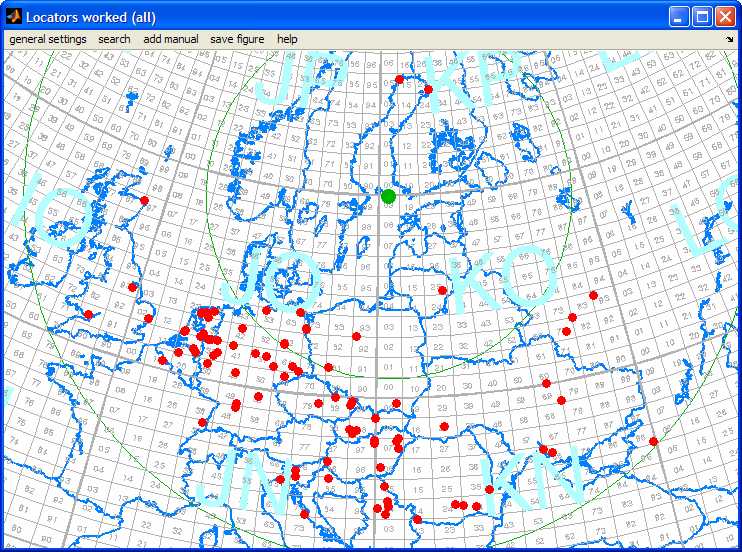The height and width of the screenshot is (552, 742).
Task: Select the green home station marker
Action: pyautogui.click(x=388, y=196)
